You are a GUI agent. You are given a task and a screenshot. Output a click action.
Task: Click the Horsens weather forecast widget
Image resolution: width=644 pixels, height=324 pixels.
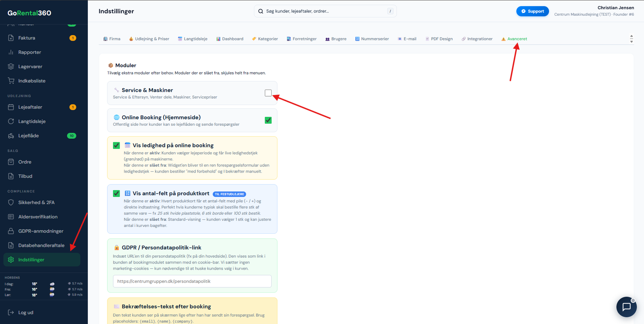coord(43,287)
